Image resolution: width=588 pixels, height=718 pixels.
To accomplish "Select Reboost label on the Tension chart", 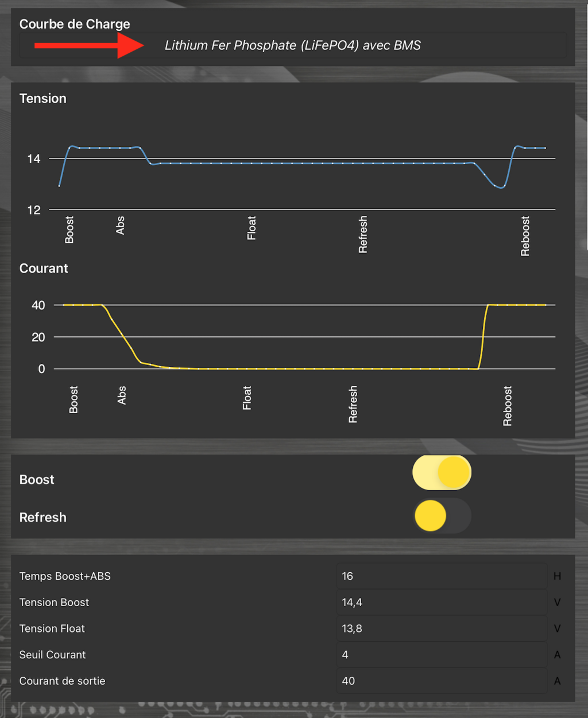I will (525, 236).
